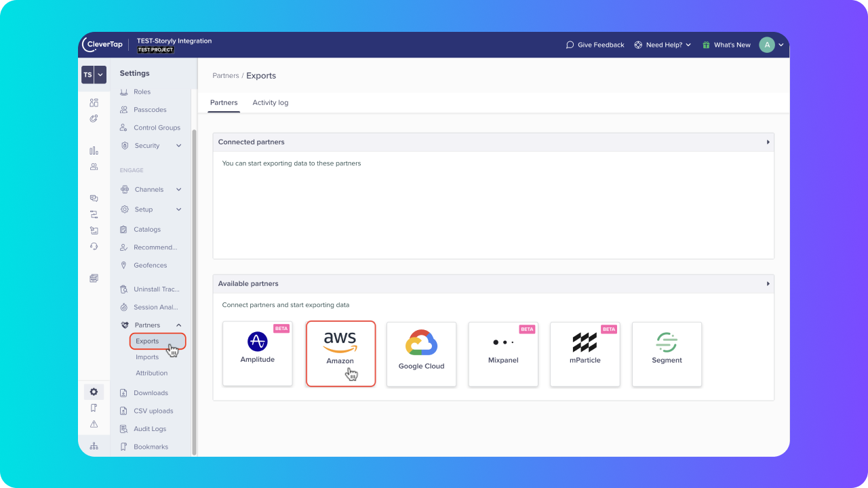
Task: Open Passcodes settings
Action: [x=151, y=110]
